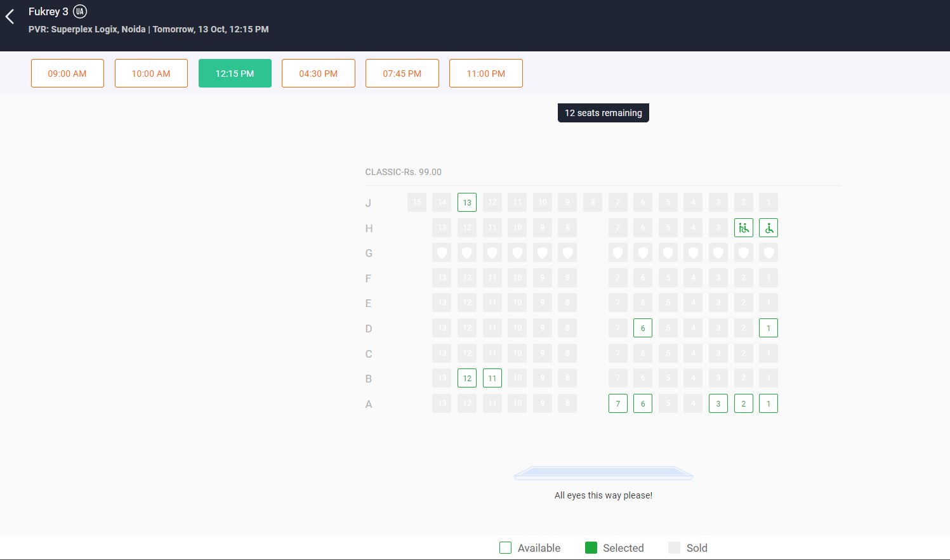Choose the 11:00 PM show
Image resolution: width=950 pixels, height=560 pixels.
485,74
